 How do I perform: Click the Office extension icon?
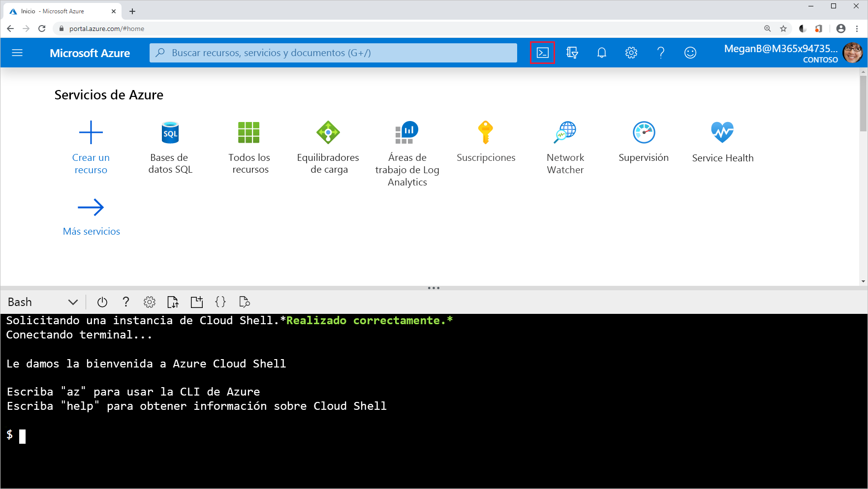818,29
